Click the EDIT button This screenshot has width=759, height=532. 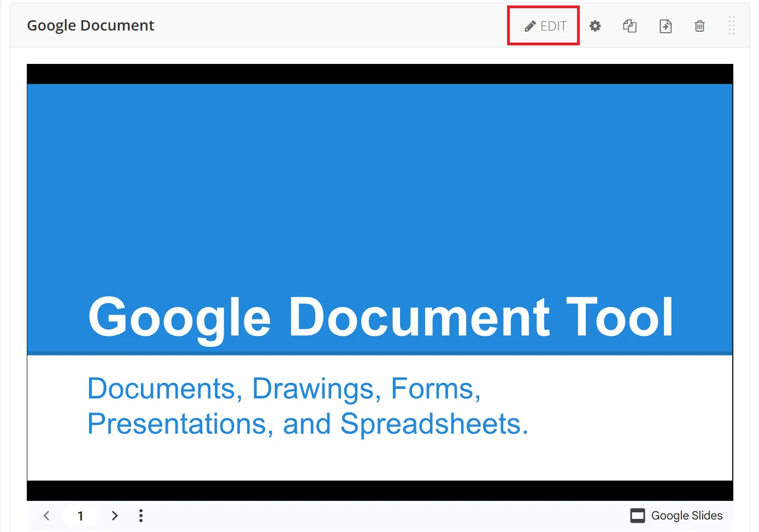click(545, 26)
